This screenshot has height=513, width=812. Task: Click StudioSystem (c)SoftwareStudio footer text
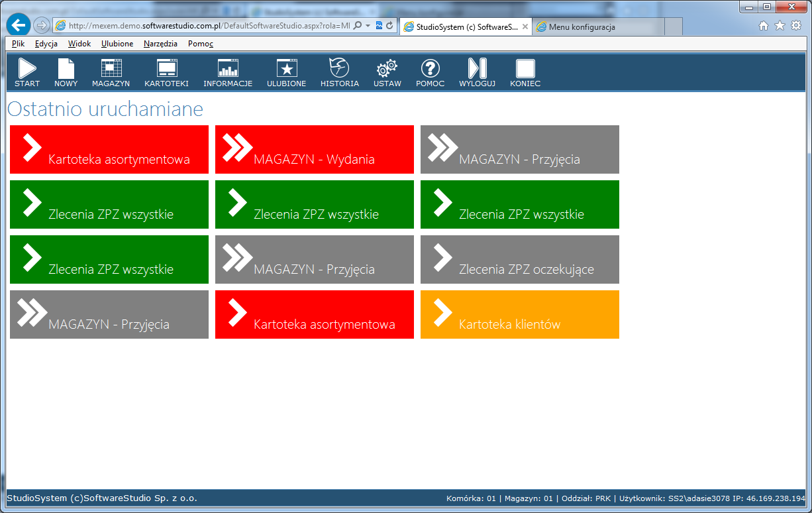point(102,498)
